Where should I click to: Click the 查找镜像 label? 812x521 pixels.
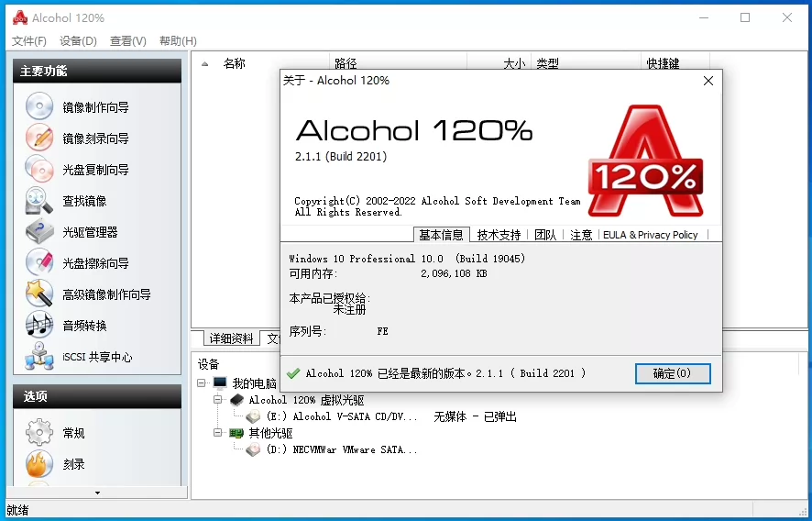[x=84, y=201]
